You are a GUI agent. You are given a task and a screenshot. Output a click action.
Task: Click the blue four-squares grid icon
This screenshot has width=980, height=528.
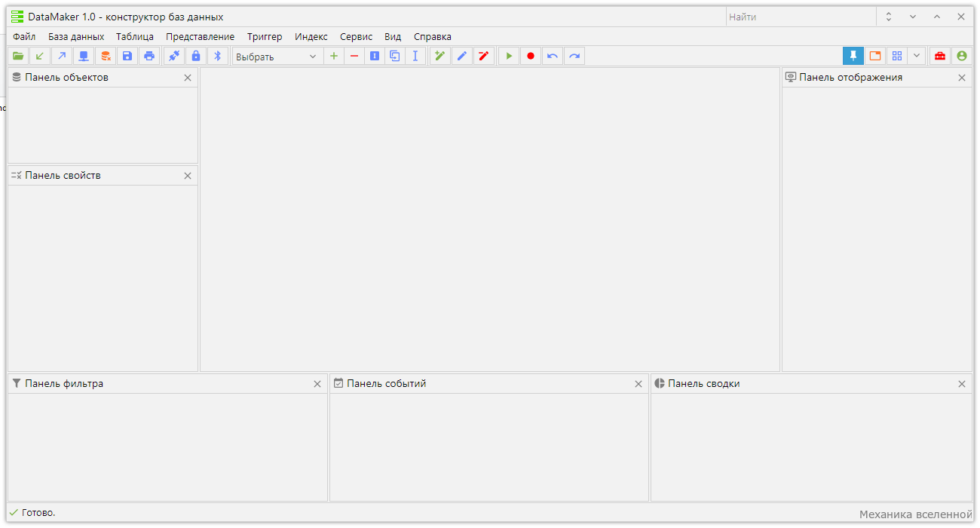click(x=897, y=56)
